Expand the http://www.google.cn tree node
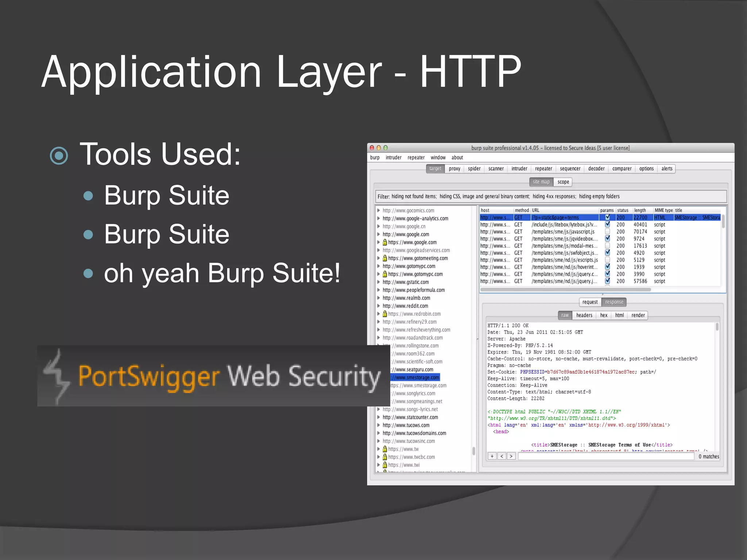The width and height of the screenshot is (747, 560). click(x=379, y=226)
